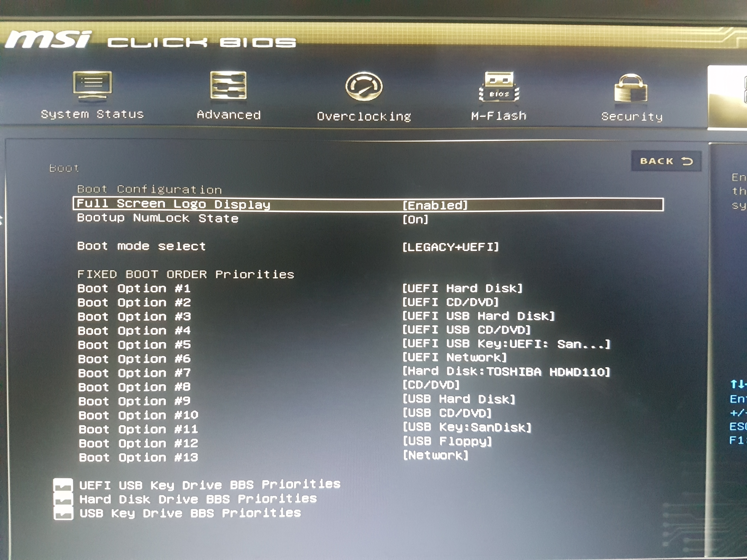Switch to the M-Flash tab label
The height and width of the screenshot is (560, 747).
pos(499,116)
